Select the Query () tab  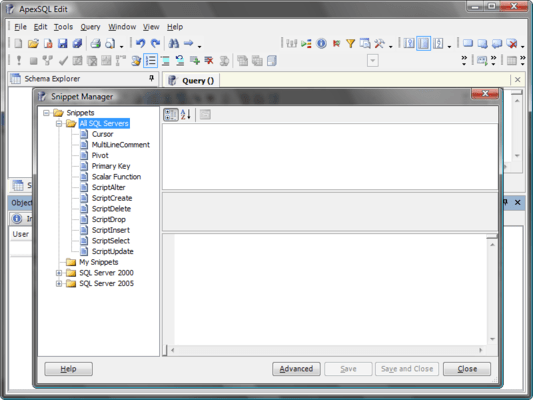(192, 81)
